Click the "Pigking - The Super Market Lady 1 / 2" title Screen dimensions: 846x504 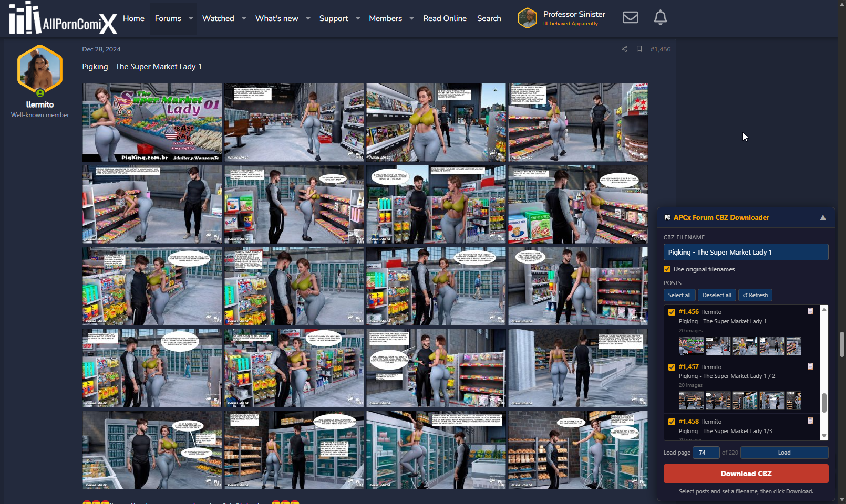pos(727,376)
